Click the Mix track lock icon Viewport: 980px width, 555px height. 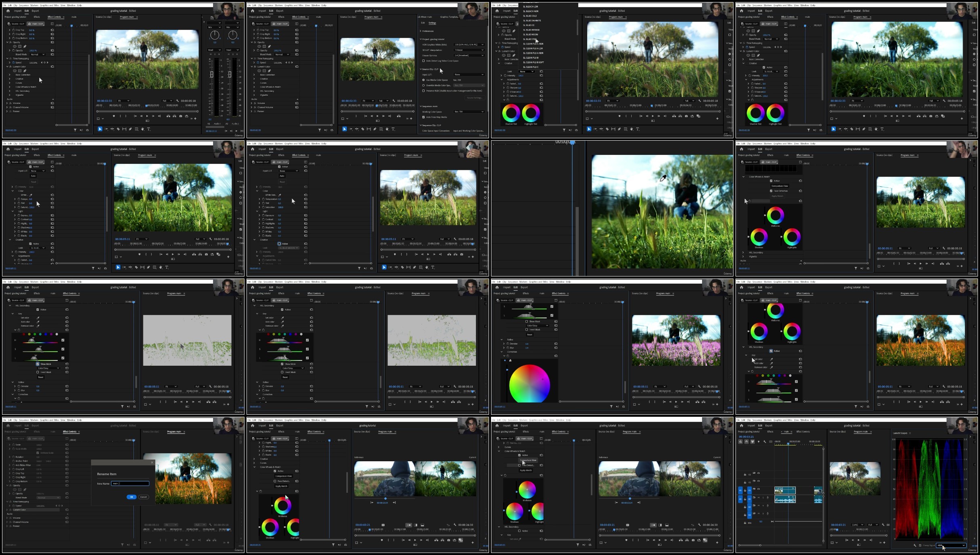pyautogui.click(x=745, y=523)
